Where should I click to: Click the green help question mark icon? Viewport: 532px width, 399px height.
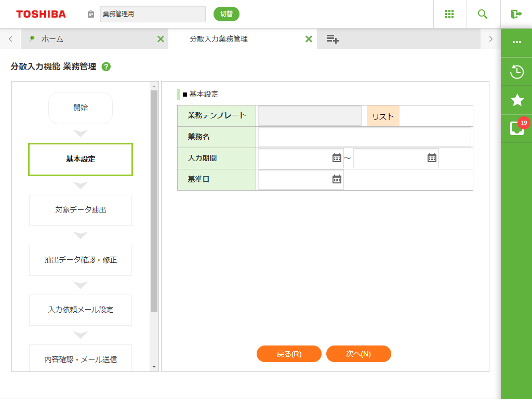pyautogui.click(x=106, y=66)
